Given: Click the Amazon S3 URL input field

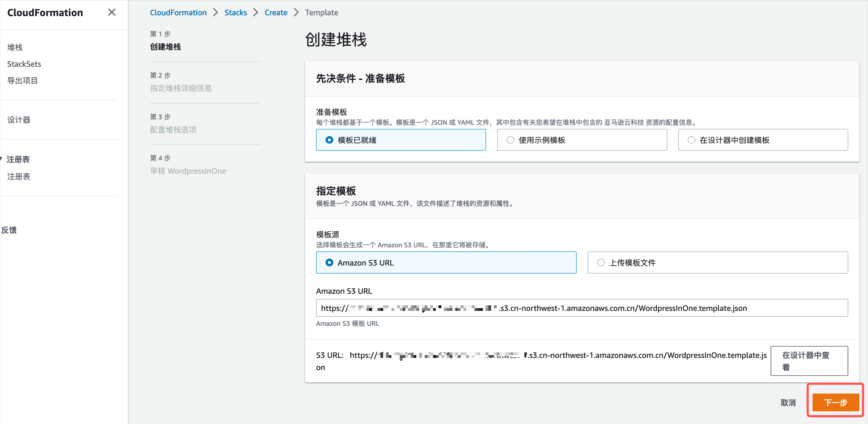Looking at the screenshot, I should pyautogui.click(x=582, y=308).
